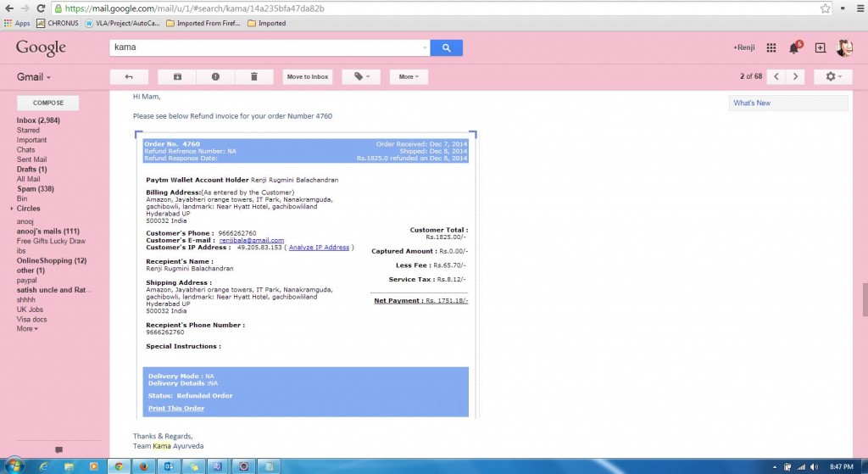Viewport: 868px width, 474px height.
Task: Open the Imported From Firef... bookmarks folder
Action: (203, 23)
